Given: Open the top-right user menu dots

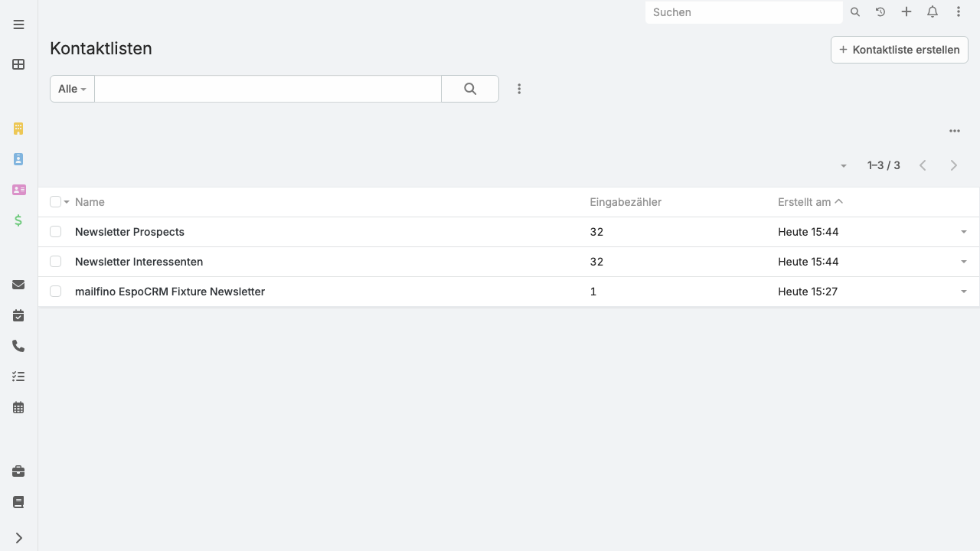Looking at the screenshot, I should (958, 12).
